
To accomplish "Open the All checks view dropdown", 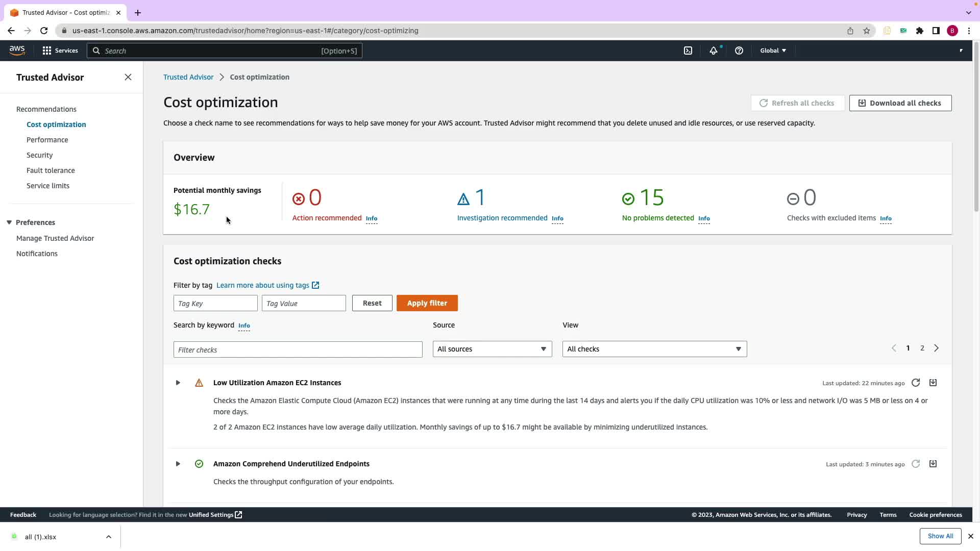I will pyautogui.click(x=654, y=349).
